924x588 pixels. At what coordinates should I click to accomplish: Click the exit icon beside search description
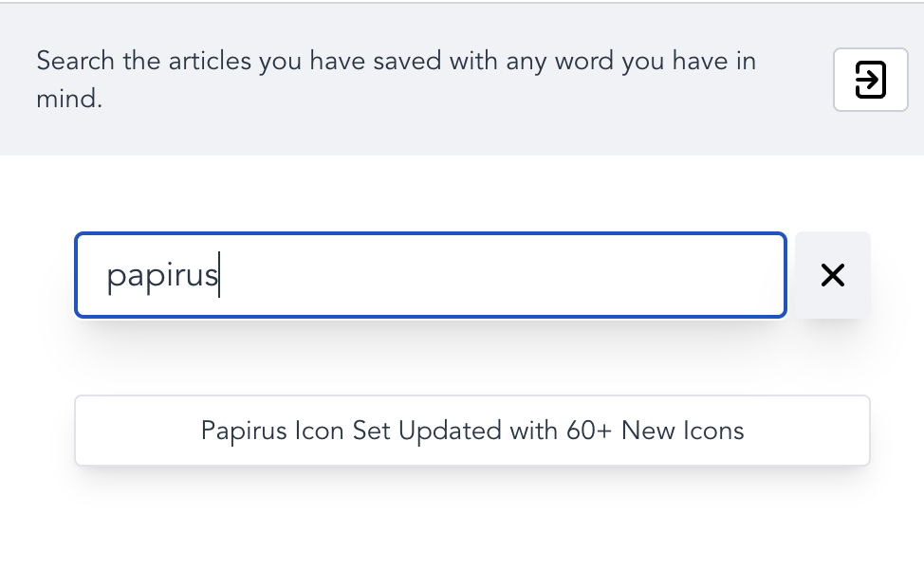pos(870,80)
